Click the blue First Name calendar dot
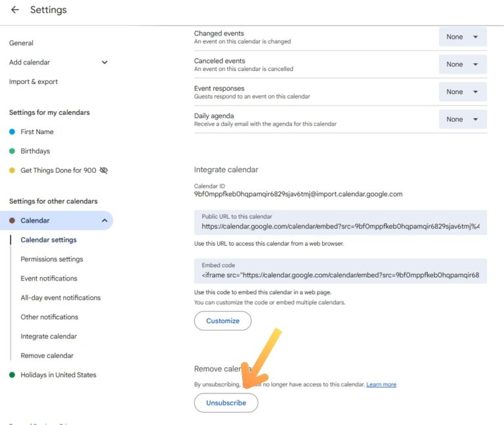504x425 pixels. (x=12, y=131)
